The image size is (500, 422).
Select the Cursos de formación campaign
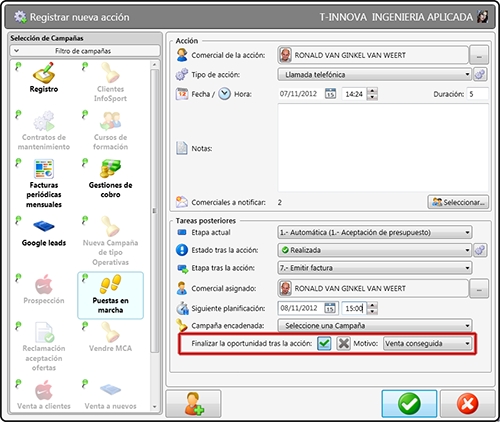pyautogui.click(x=110, y=130)
